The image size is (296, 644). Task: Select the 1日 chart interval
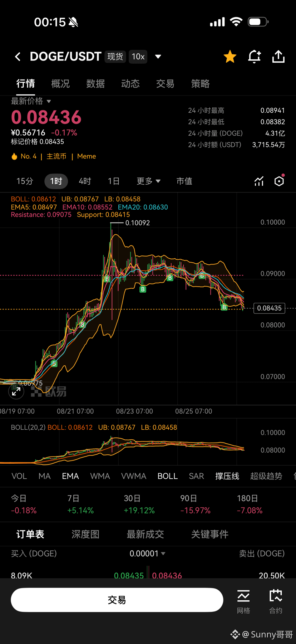click(114, 181)
